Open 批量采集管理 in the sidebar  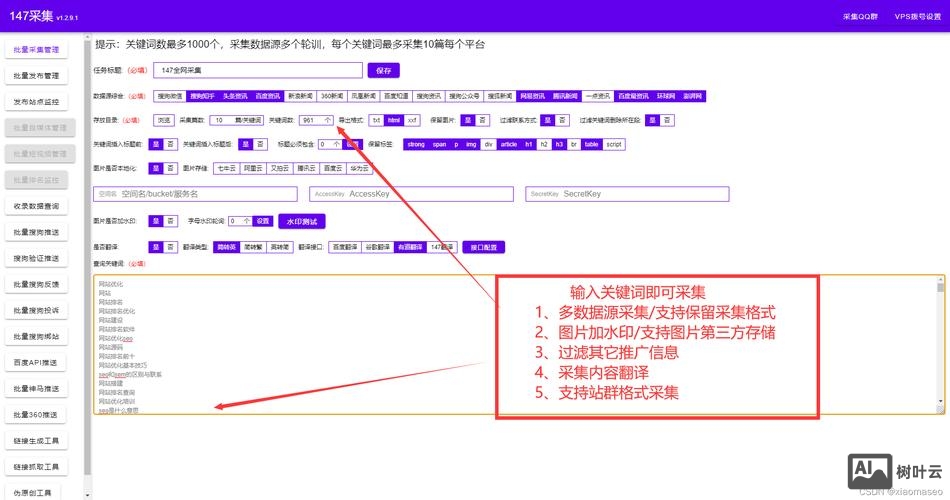click(36, 50)
